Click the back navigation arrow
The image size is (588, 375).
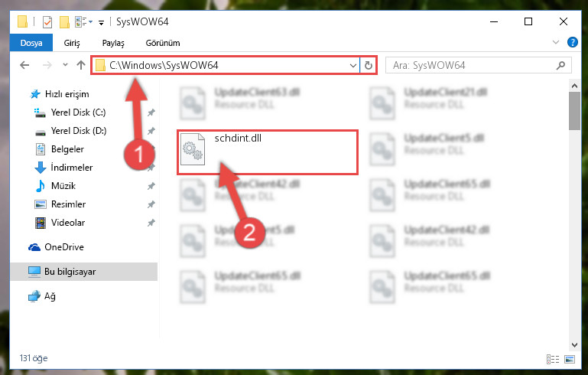pyautogui.click(x=24, y=65)
